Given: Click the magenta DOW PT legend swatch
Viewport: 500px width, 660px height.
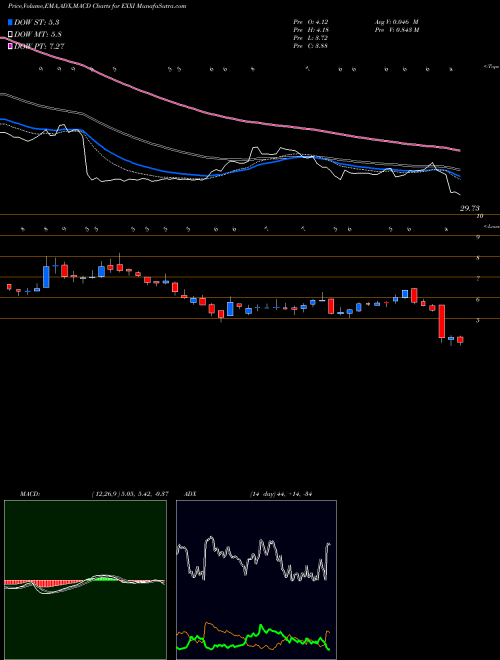Looking at the screenshot, I should click(11, 46).
